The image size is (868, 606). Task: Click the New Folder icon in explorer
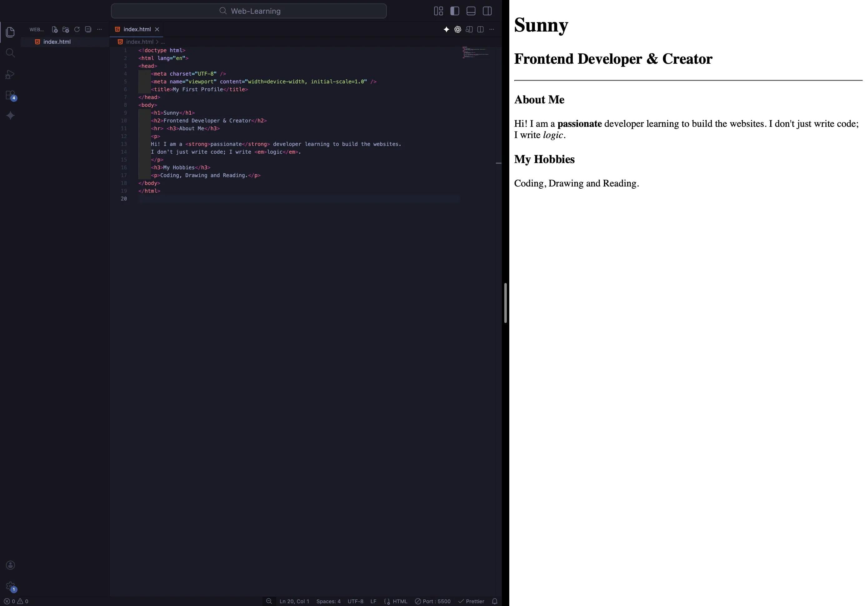[66, 29]
